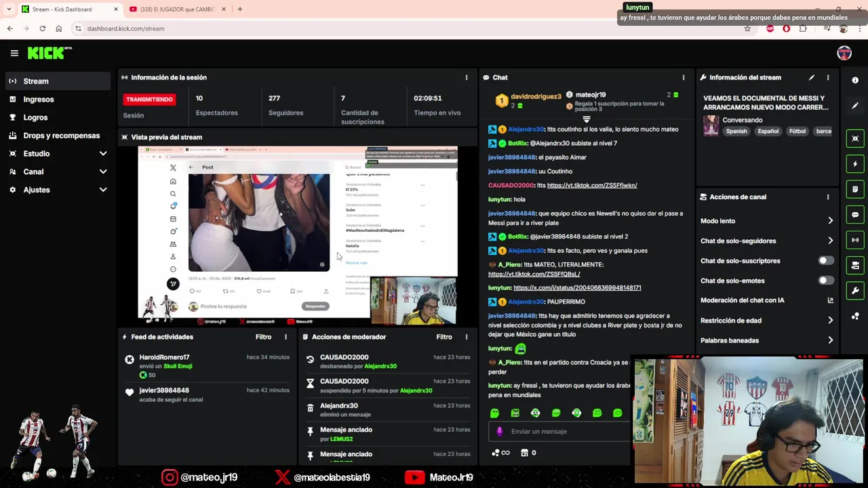Toggle the lightning bolt activity panel icon
The height and width of the screenshot is (488, 868).
coord(855,164)
